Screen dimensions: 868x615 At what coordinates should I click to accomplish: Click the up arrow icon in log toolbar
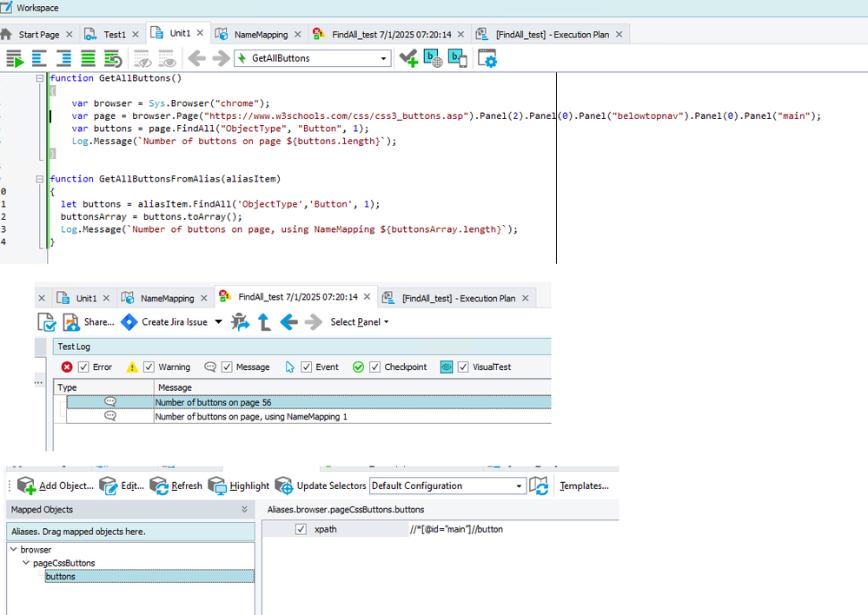264,322
